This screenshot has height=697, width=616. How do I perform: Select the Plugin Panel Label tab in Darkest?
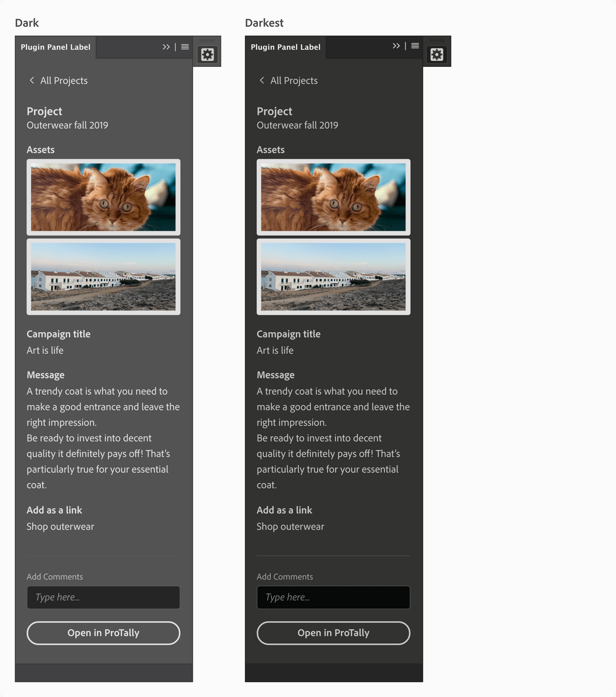pyautogui.click(x=285, y=47)
